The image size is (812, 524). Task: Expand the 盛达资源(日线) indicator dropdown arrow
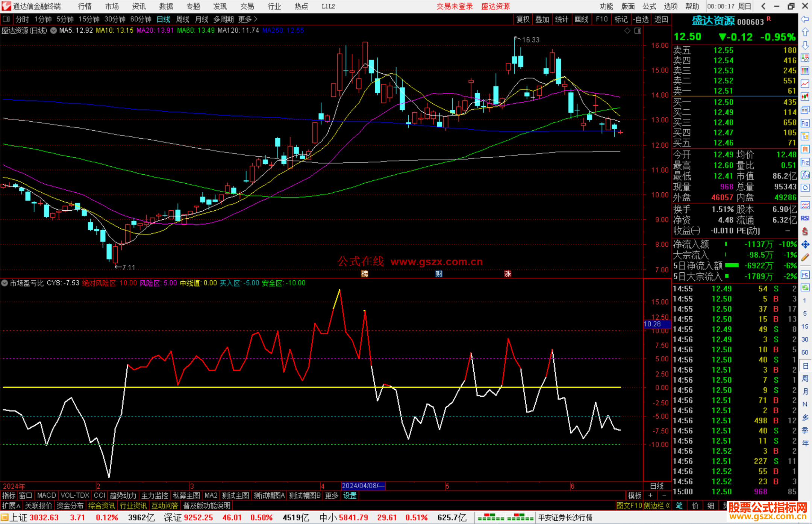[53, 30]
